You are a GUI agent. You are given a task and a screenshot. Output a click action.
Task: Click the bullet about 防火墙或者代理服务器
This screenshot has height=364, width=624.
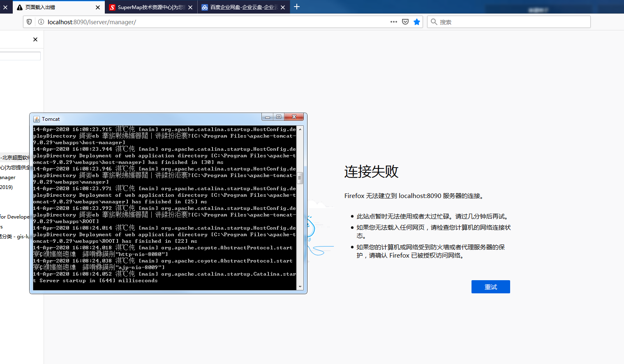point(430,251)
